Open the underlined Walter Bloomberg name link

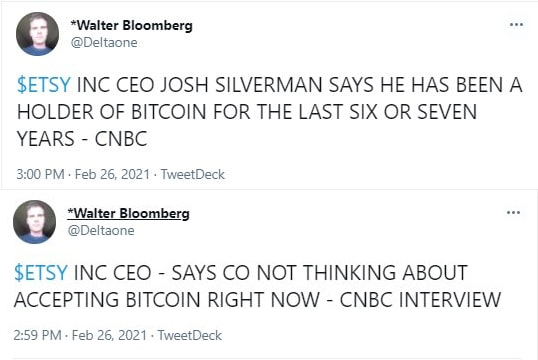[128, 213]
